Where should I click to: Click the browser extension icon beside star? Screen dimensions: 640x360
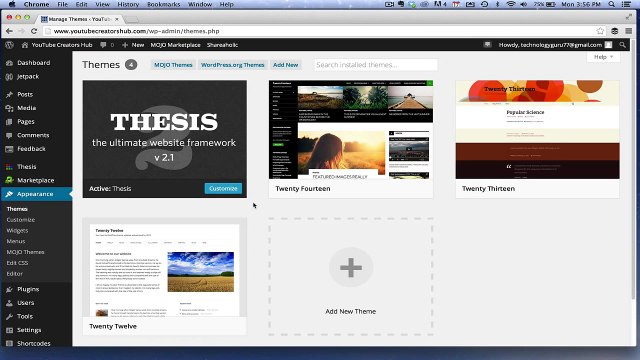pos(615,31)
